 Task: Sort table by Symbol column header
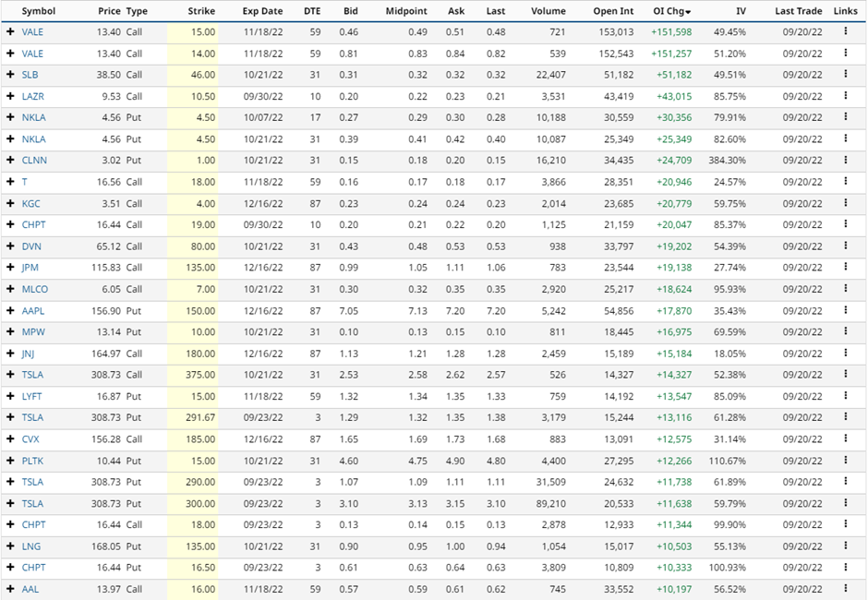tap(39, 11)
